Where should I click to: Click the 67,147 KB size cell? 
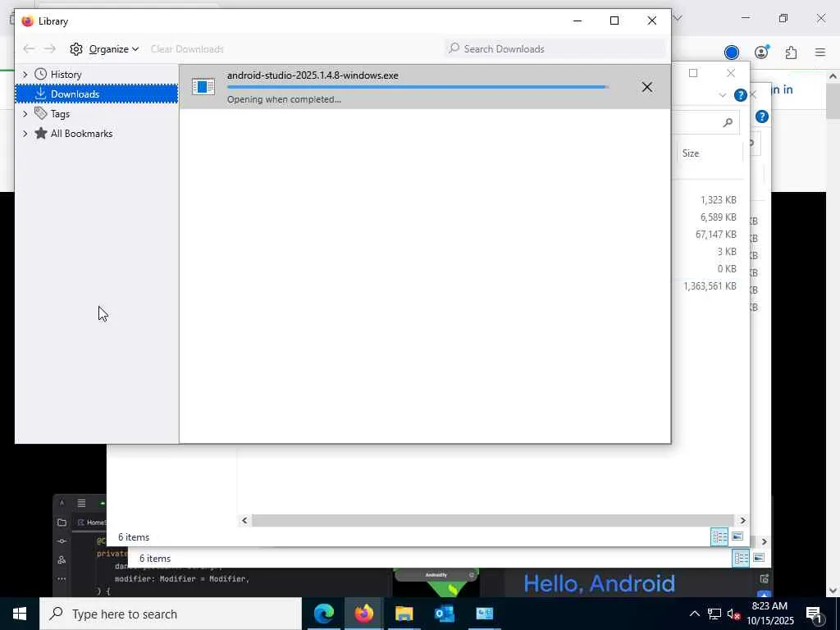tap(715, 234)
